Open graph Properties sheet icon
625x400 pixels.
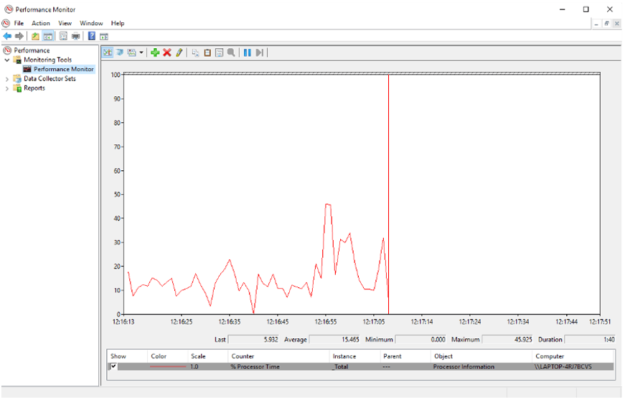(x=219, y=53)
